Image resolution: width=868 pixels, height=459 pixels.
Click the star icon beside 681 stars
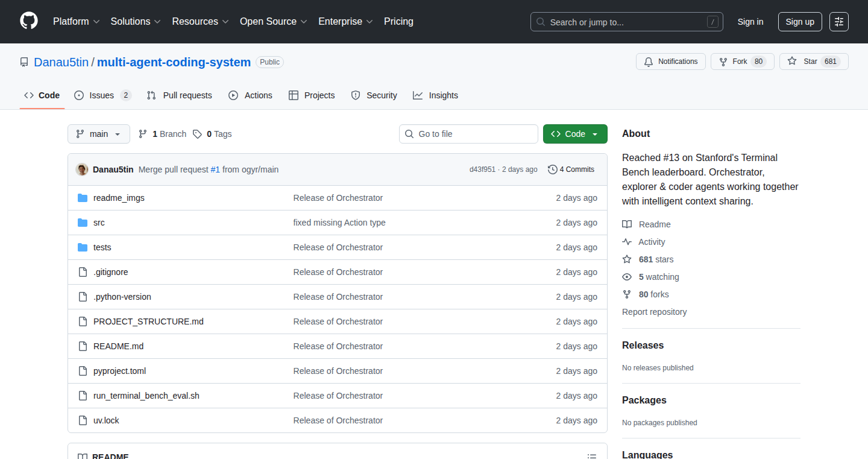tap(627, 259)
